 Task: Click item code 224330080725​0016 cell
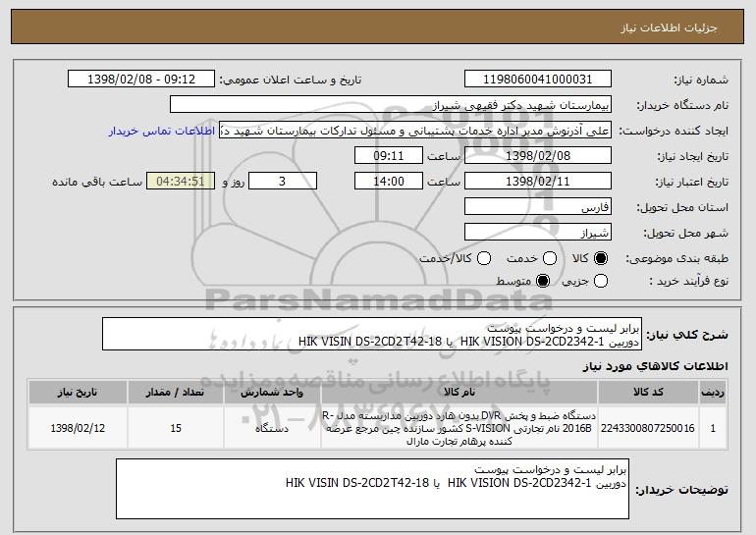(x=648, y=428)
